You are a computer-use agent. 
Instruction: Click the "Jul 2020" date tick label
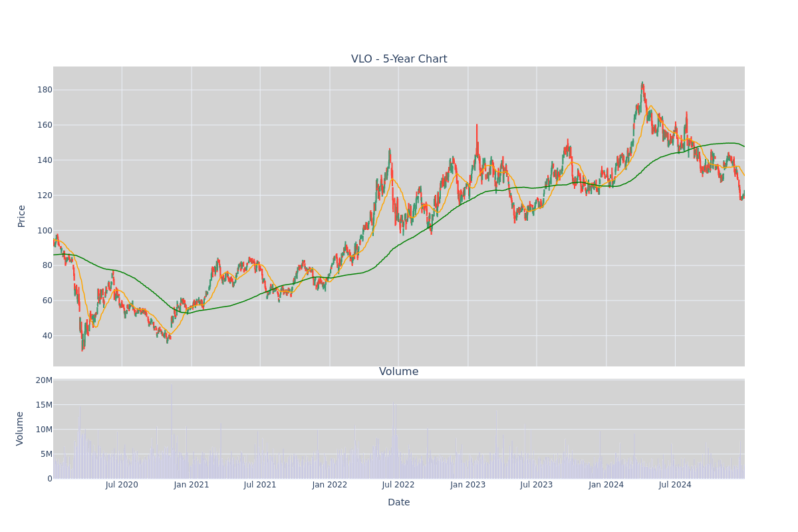(122, 485)
